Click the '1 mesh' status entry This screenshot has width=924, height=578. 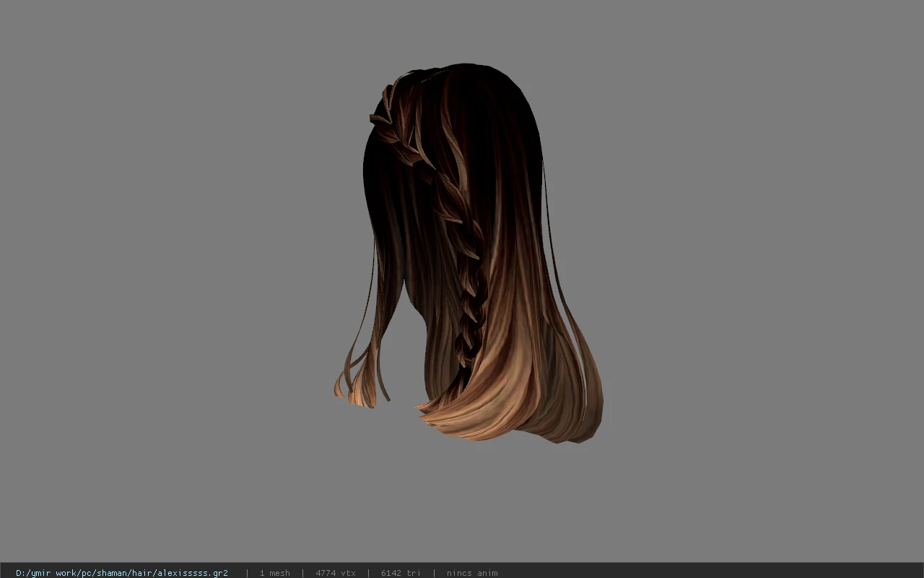click(x=275, y=573)
